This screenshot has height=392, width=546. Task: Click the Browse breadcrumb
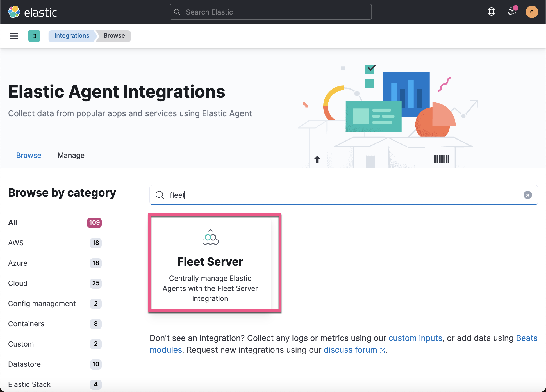tap(114, 36)
